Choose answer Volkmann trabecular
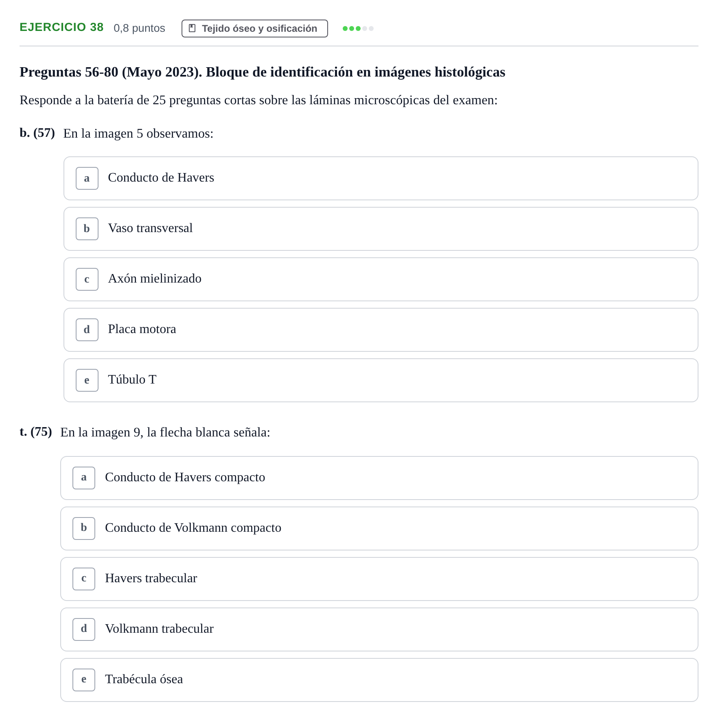The image size is (718, 728). tap(379, 629)
